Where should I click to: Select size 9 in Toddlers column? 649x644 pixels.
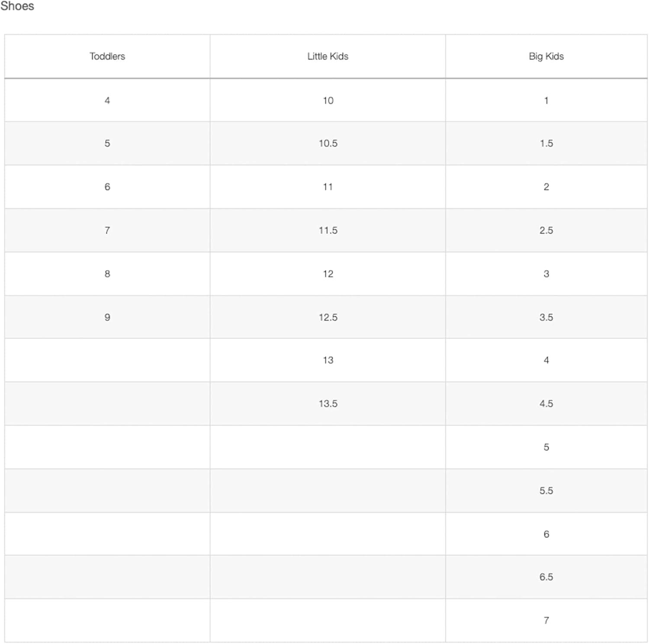pyautogui.click(x=107, y=317)
